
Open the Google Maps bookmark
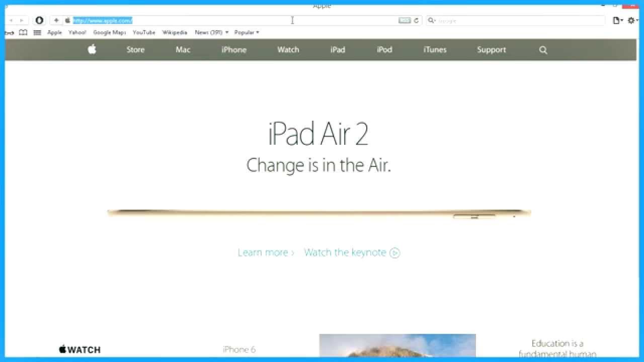[109, 32]
